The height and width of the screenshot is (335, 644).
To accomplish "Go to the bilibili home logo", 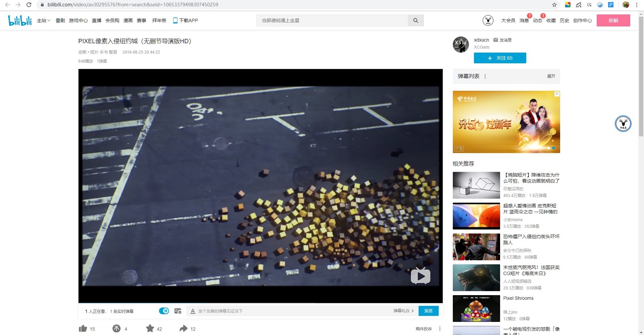I will point(20,20).
